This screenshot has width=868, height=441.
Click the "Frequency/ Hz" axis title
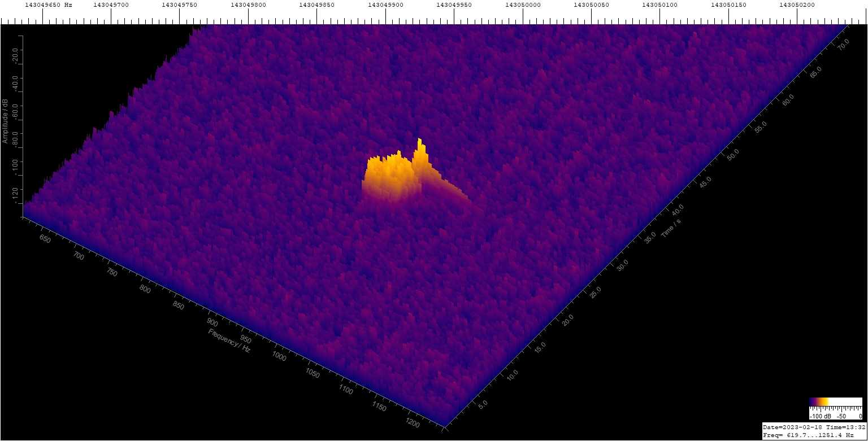tap(229, 340)
